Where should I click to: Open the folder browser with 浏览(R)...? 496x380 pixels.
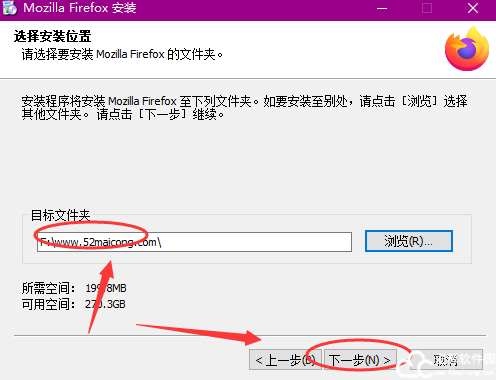point(409,241)
